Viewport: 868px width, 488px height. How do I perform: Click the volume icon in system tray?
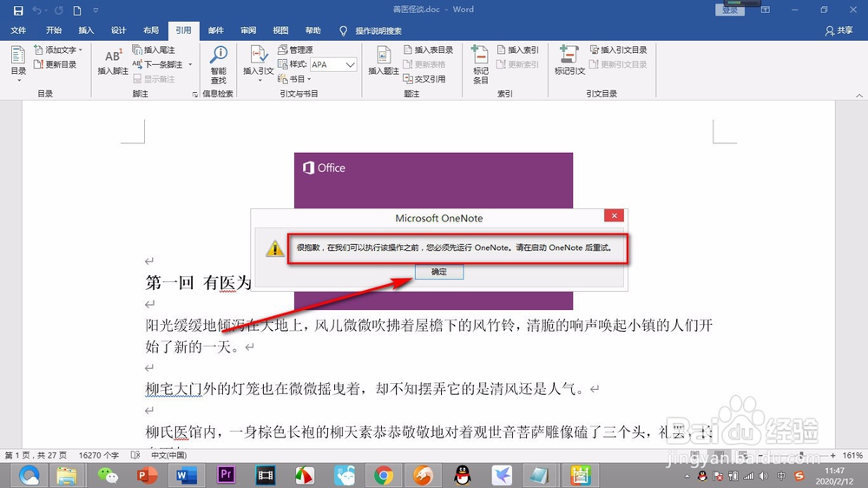click(x=764, y=476)
